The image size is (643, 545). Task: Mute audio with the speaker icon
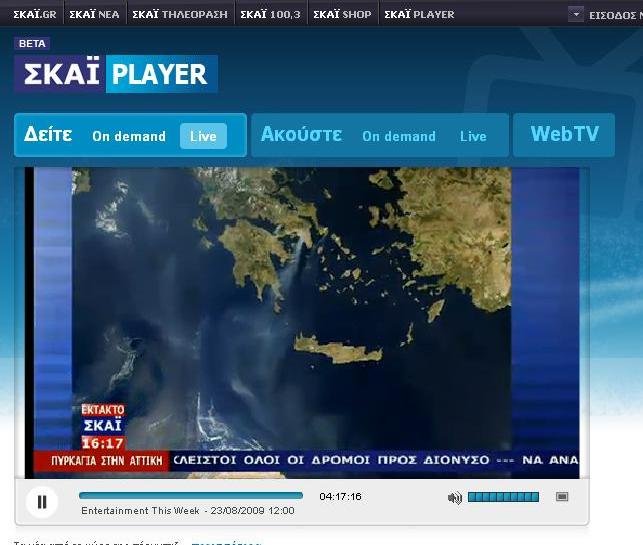pos(454,498)
